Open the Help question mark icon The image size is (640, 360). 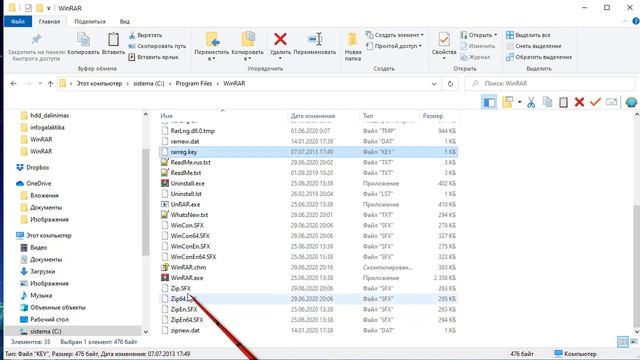[x=636, y=21]
